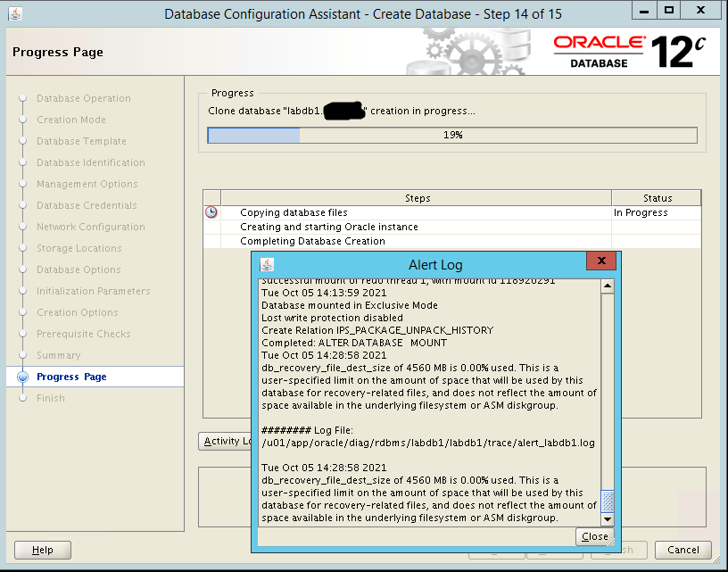The image size is (728, 572).
Task: Click the Lost write protection disabled line
Action: click(332, 318)
